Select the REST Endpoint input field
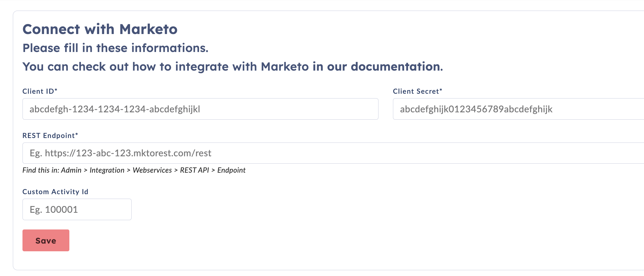The height and width of the screenshot is (276, 644). pyautogui.click(x=333, y=153)
